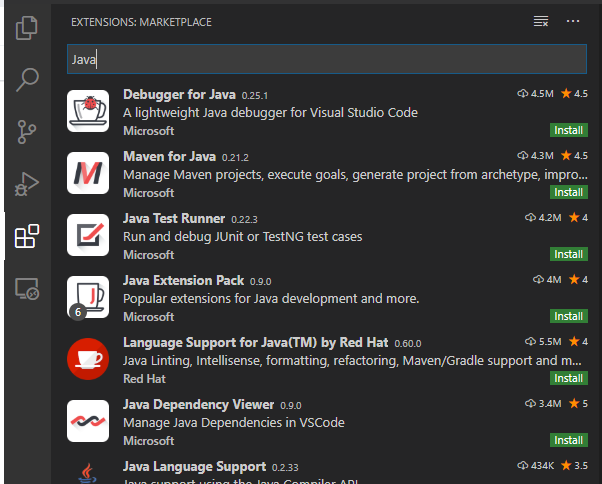This screenshot has height=484, width=602.
Task: Open Debugger for Java extension title
Action: [179, 94]
